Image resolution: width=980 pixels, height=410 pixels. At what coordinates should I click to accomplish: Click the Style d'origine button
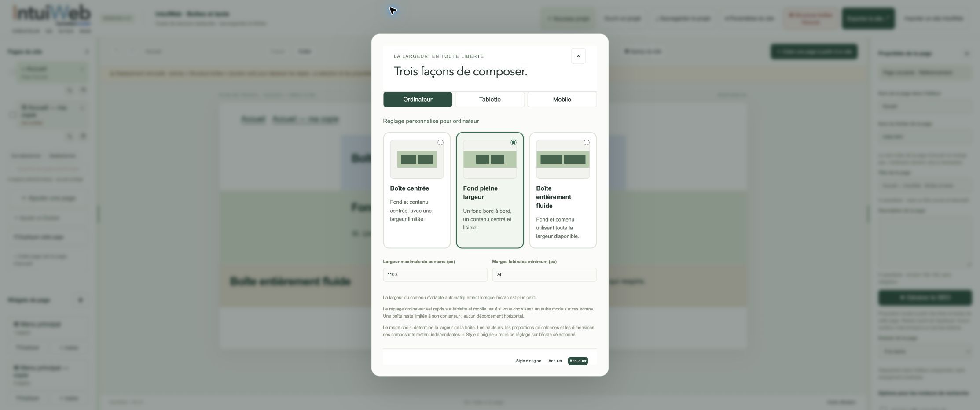(529, 361)
